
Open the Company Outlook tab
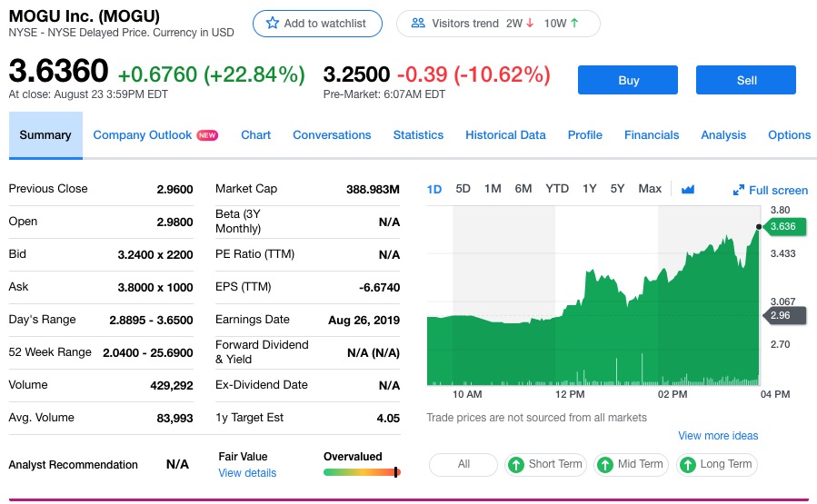(143, 134)
